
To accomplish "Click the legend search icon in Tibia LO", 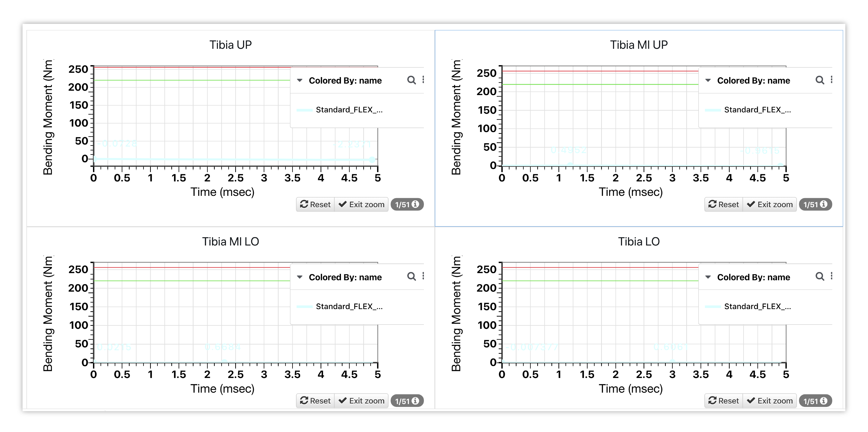I will point(820,277).
